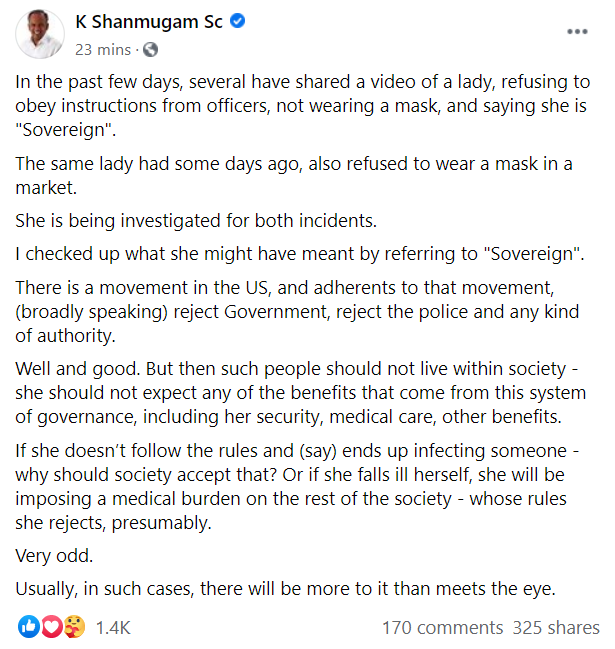
Task: Click the Wow emoji reaction icon
Action: tap(72, 627)
